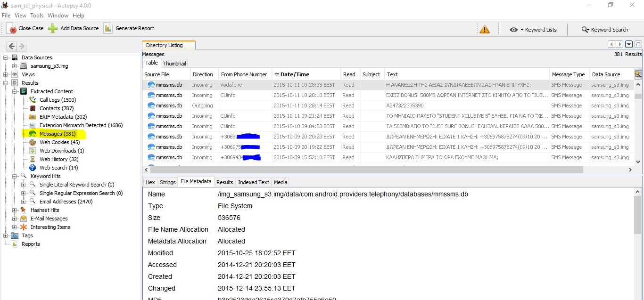The height and width of the screenshot is (300, 644).
Task: Open the File menu
Action: pyautogui.click(x=6, y=16)
